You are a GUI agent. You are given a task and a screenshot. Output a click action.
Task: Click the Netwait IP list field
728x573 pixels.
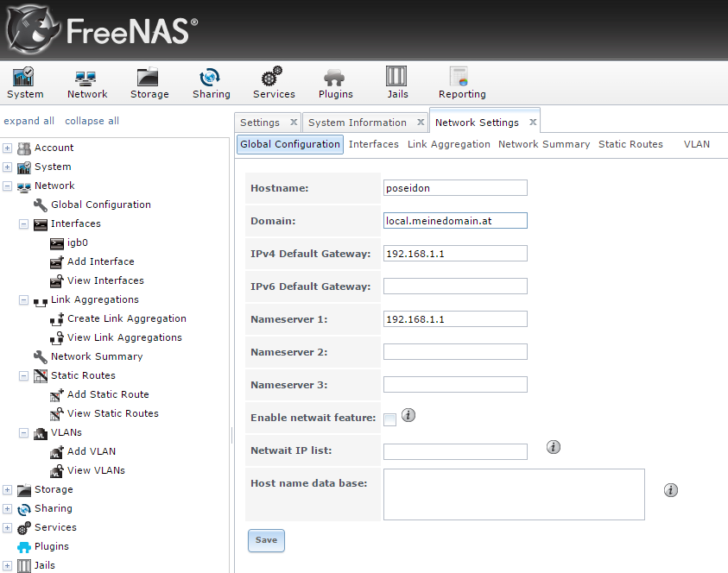coord(455,452)
